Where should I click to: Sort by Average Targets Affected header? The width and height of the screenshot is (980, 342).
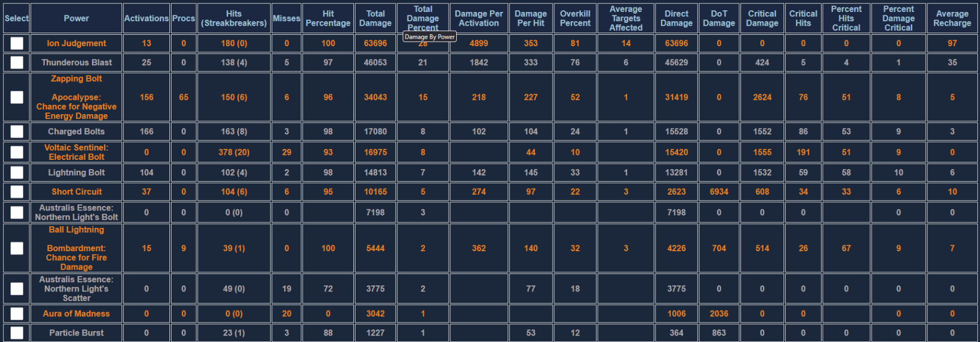click(626, 18)
